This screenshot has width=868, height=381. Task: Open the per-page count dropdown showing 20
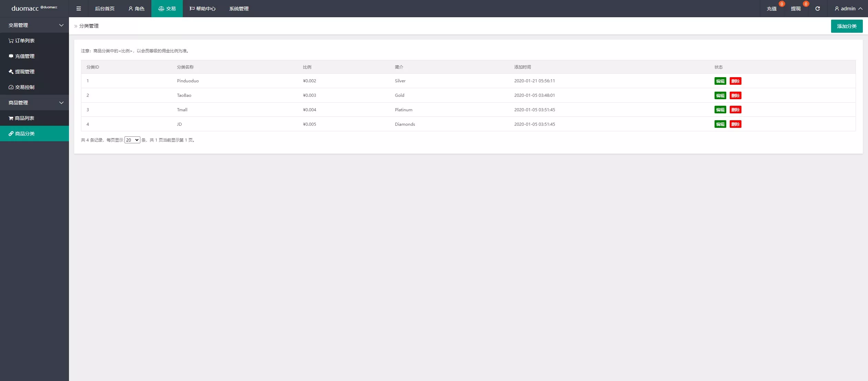[x=132, y=140]
